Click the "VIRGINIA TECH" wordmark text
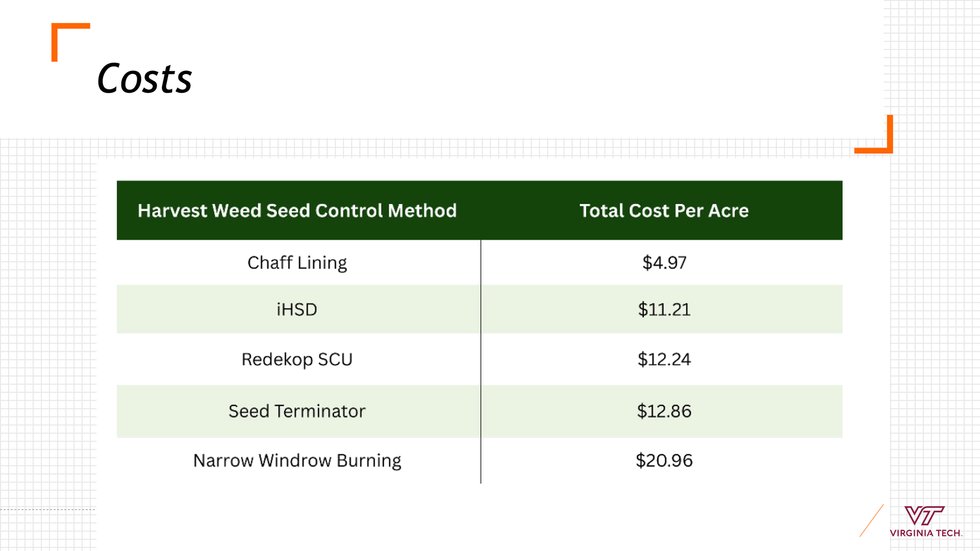980x551 pixels. coord(925,533)
